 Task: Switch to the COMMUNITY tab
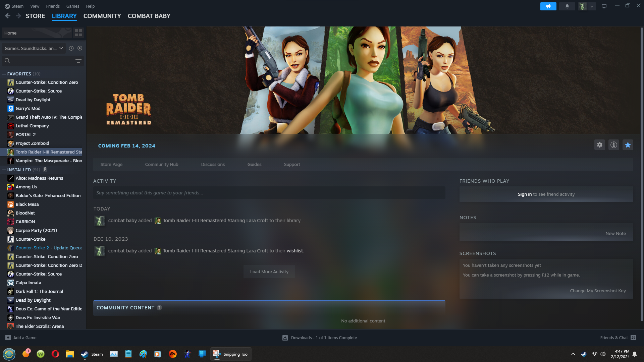tap(102, 16)
